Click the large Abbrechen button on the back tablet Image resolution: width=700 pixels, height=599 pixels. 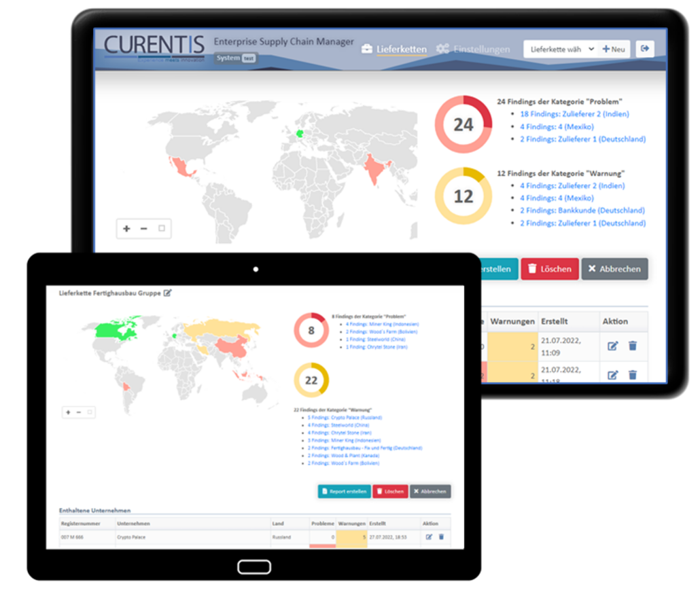coord(614,269)
